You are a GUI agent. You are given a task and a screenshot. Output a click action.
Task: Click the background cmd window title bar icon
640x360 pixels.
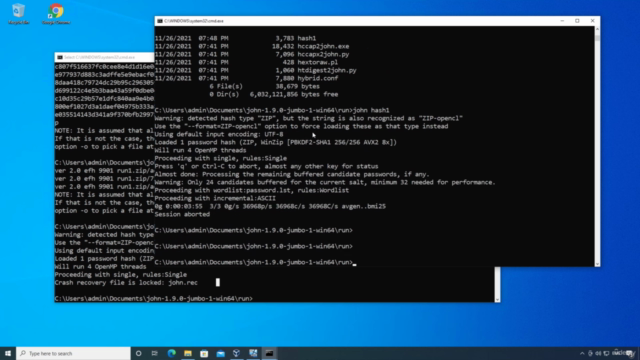[60, 57]
